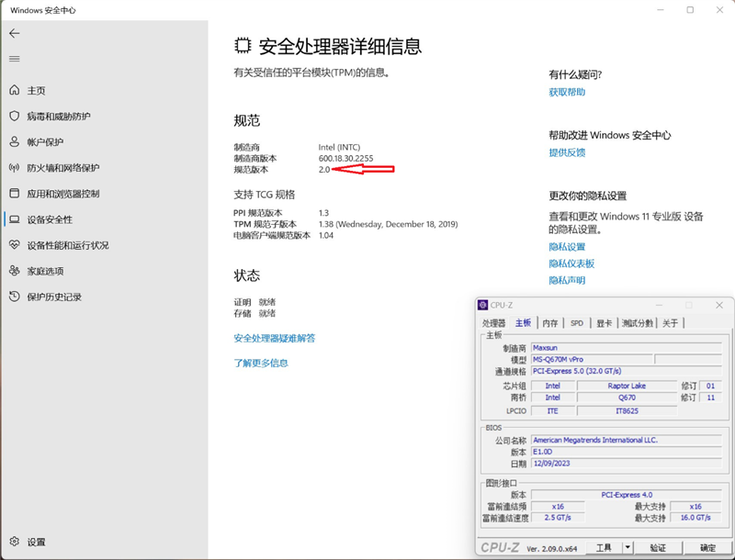Click the CPU-Z 验证 button
This screenshot has height=560, width=735.
point(658,547)
